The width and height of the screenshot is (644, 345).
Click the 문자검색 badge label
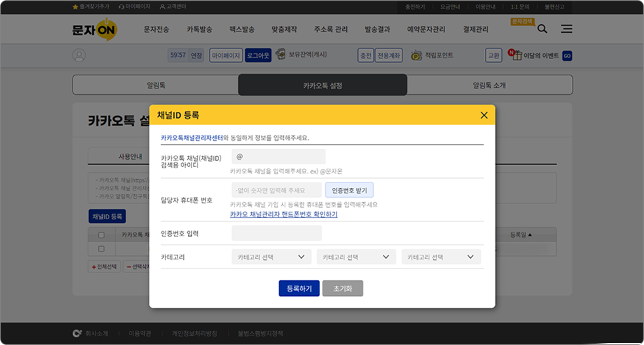pos(523,21)
